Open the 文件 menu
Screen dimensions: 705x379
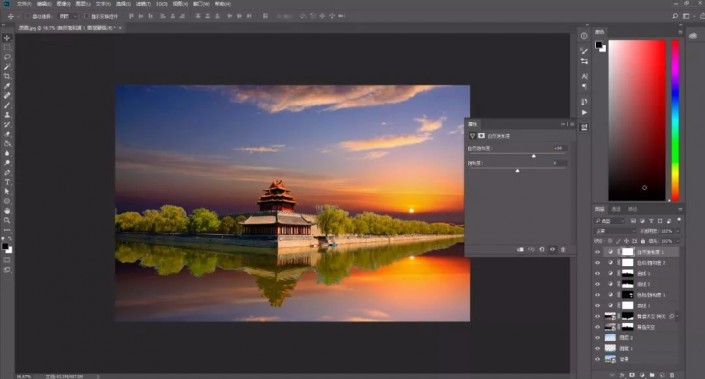(24, 4)
